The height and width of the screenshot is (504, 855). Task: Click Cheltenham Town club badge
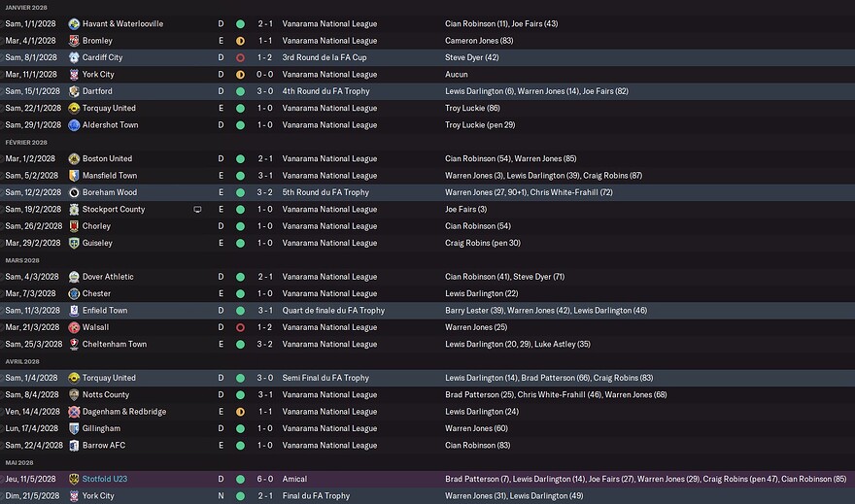click(x=74, y=345)
